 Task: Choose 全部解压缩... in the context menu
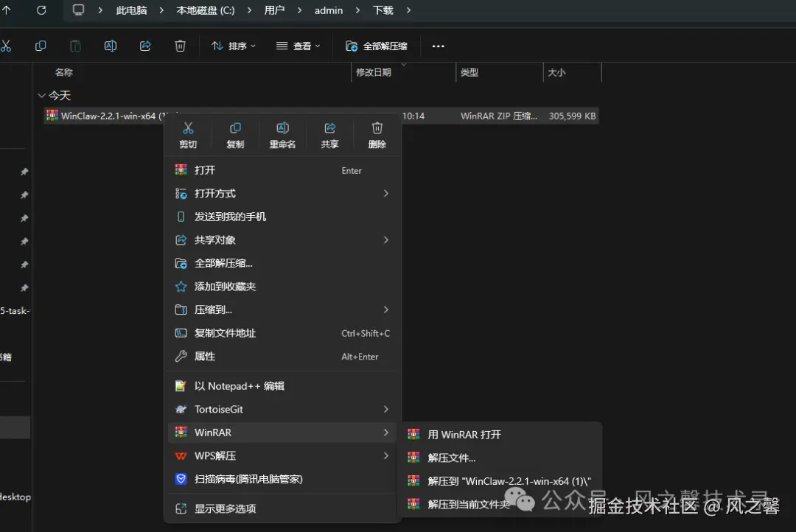[x=282, y=263]
